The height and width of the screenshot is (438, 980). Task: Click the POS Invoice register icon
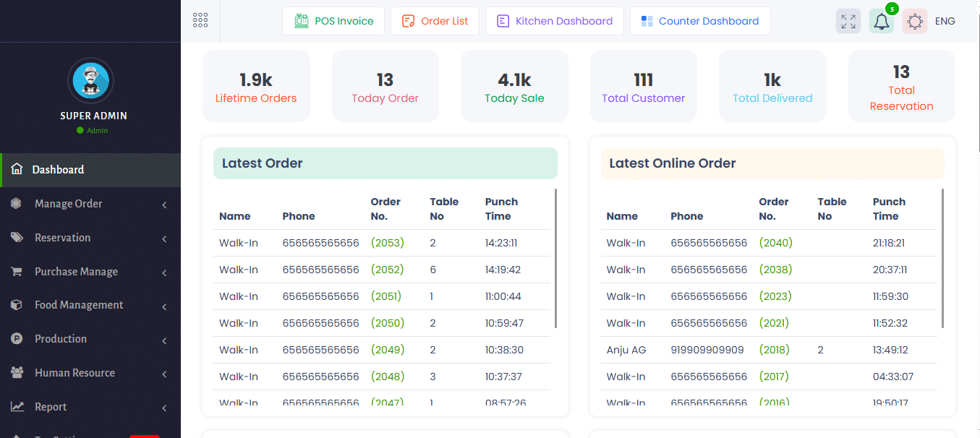click(x=302, y=21)
